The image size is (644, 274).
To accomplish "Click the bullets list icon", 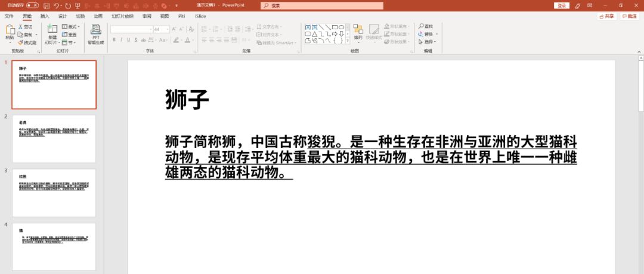I will (x=204, y=29).
